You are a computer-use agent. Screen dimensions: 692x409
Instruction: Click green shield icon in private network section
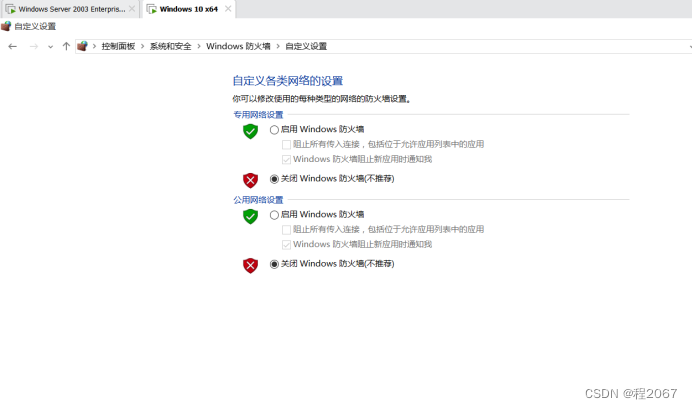250,131
